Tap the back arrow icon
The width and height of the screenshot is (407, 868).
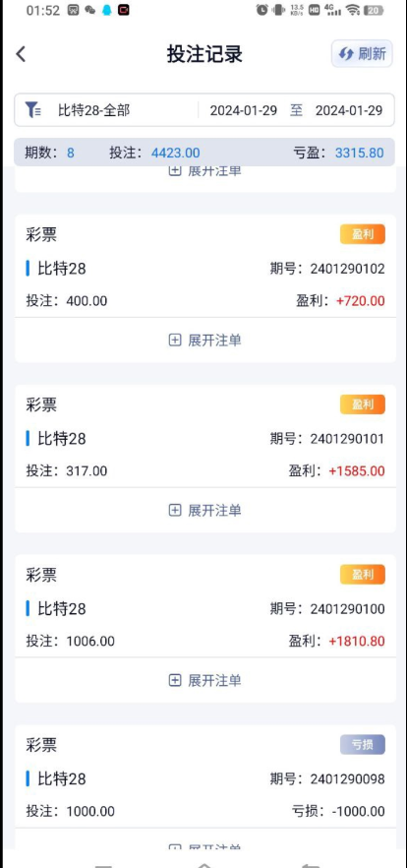(21, 54)
